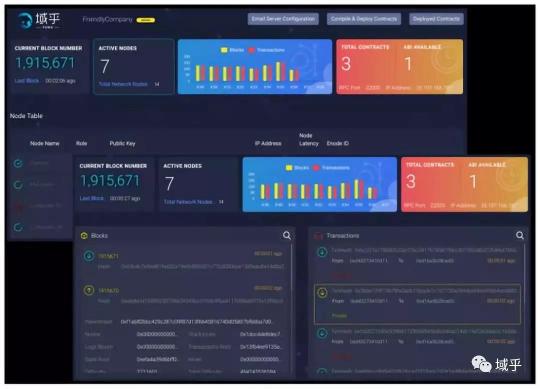Click the first transaction's circle icon
The height and width of the screenshot is (389, 540).
(x=322, y=252)
